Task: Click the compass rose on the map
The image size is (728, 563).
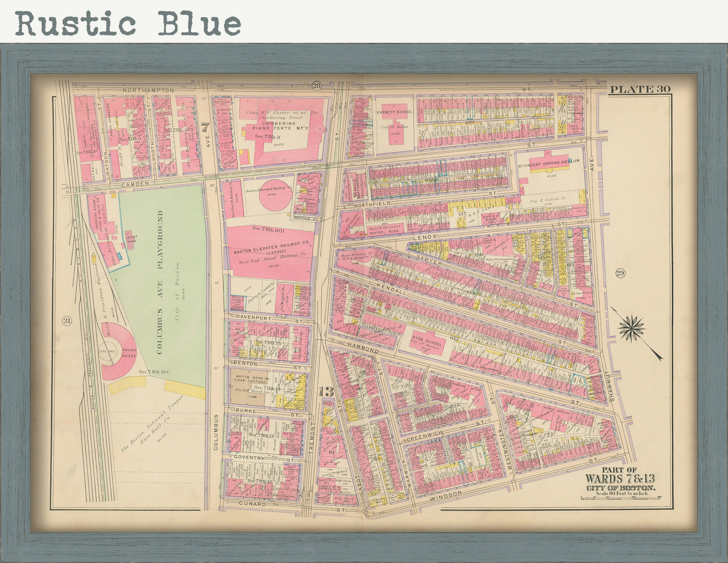Action: click(x=631, y=328)
